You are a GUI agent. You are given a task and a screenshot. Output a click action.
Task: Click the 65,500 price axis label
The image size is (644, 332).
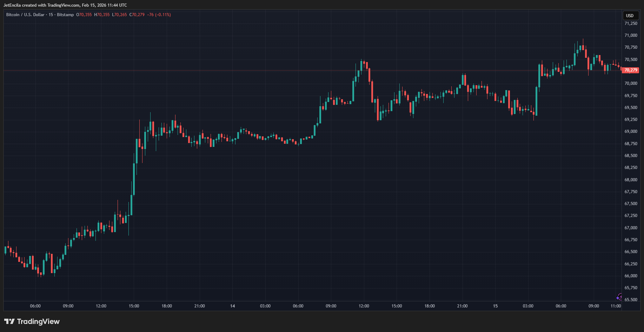(631, 300)
